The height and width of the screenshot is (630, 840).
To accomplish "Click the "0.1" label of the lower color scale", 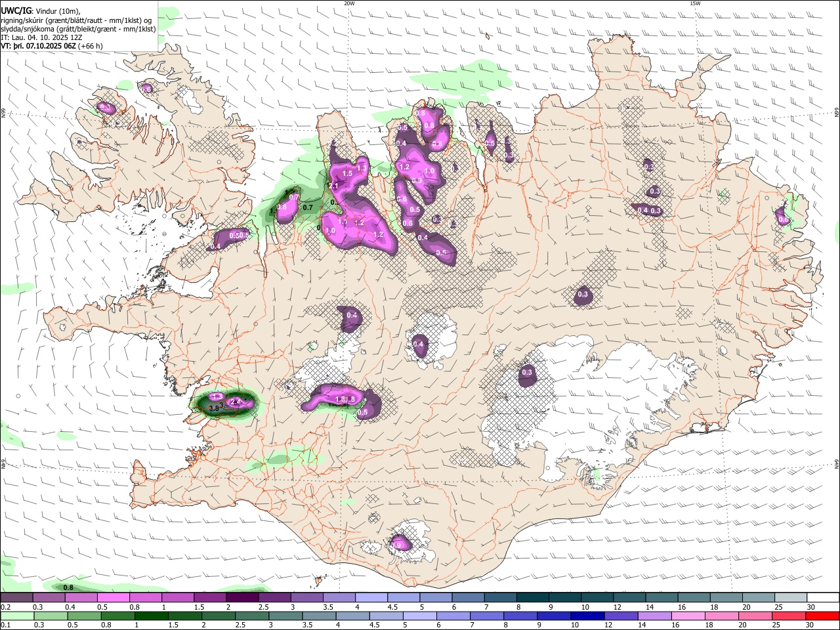I will click(6, 625).
